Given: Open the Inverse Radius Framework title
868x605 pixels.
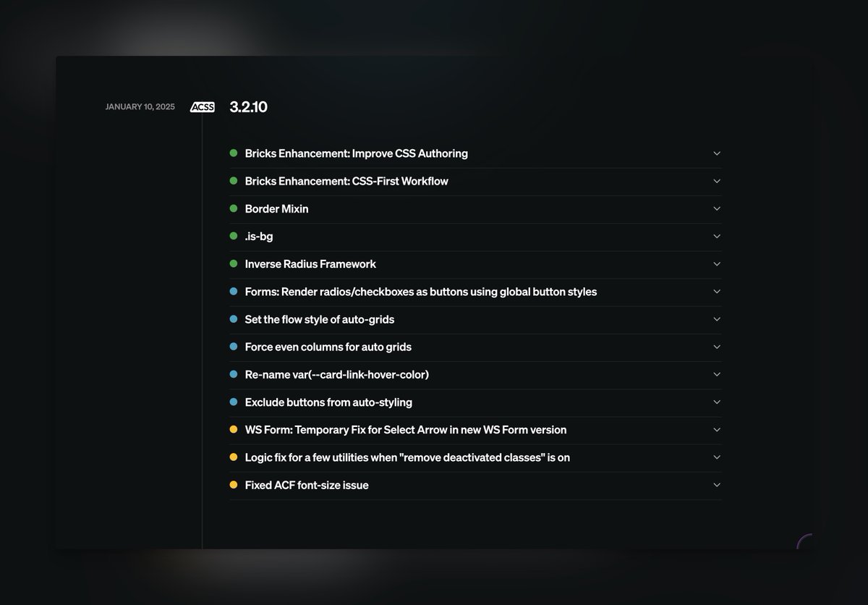Looking at the screenshot, I should [310, 264].
